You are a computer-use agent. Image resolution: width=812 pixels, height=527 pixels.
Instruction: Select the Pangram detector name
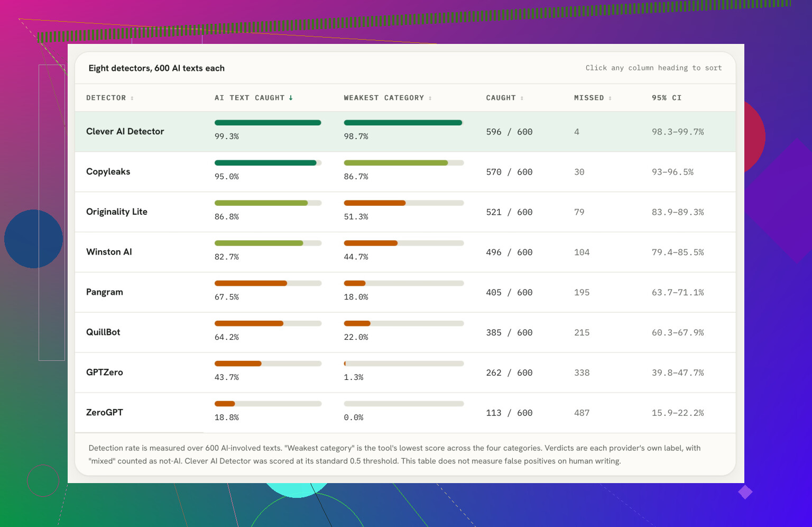105,292
